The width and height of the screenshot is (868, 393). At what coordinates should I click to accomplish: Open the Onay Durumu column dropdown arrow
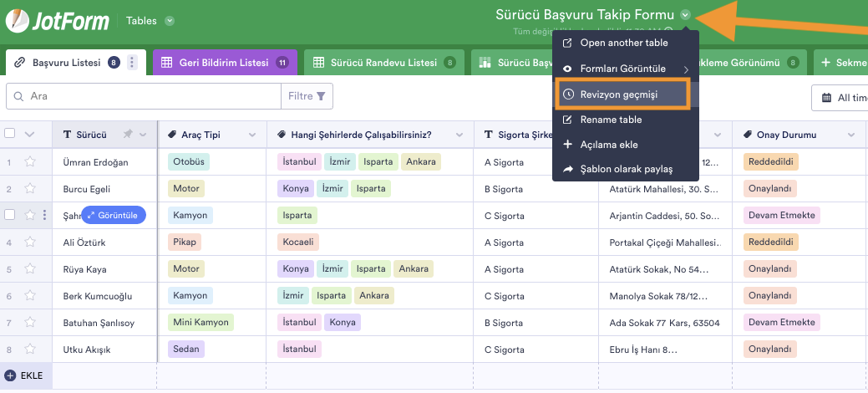(850, 135)
